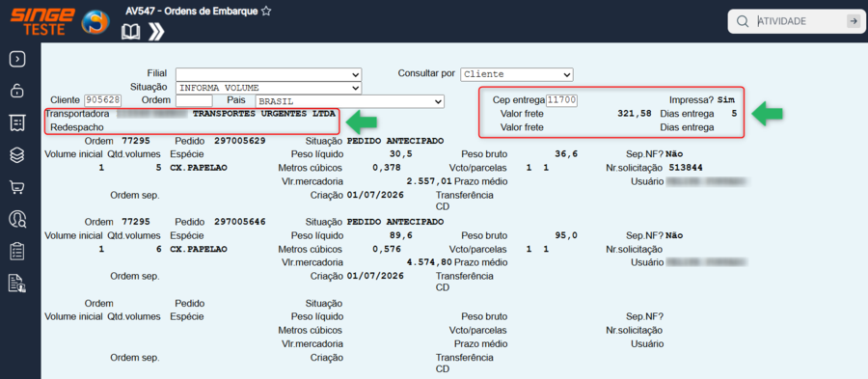
Task: Click the padlock icon in the sidebar
Action: point(18,91)
